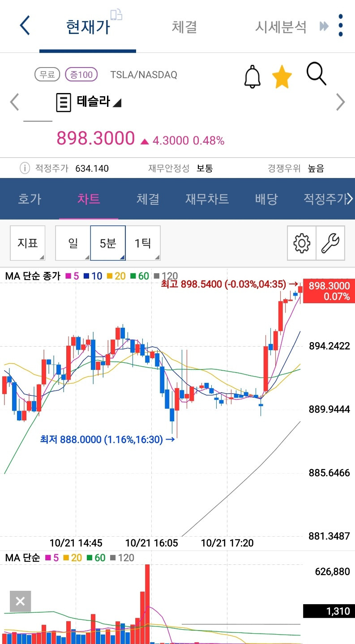Open the 지표 indicator dropdown
This screenshot has height=644, width=355.
28,243
